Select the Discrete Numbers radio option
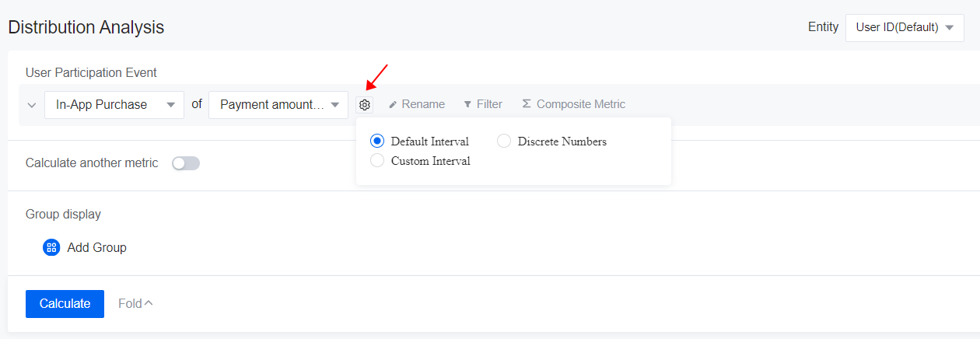980x339 pixels. point(504,142)
